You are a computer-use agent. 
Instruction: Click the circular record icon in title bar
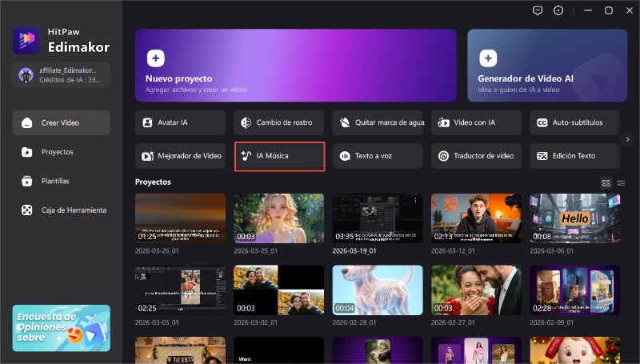558,10
